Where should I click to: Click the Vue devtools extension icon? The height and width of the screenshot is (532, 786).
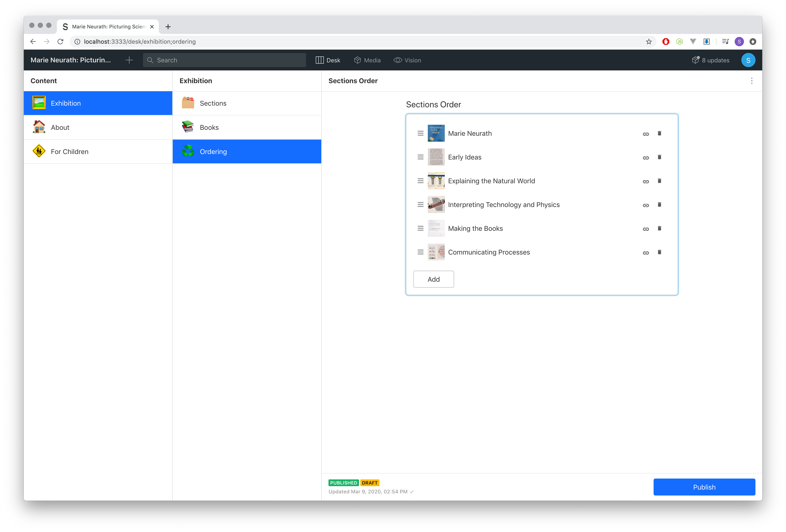693,42
